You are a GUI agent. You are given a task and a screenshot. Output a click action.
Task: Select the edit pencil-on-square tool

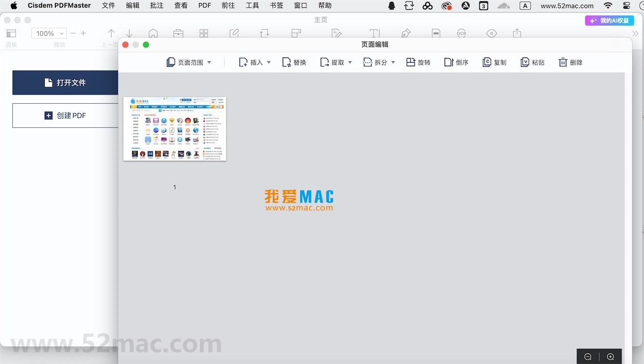tap(234, 33)
